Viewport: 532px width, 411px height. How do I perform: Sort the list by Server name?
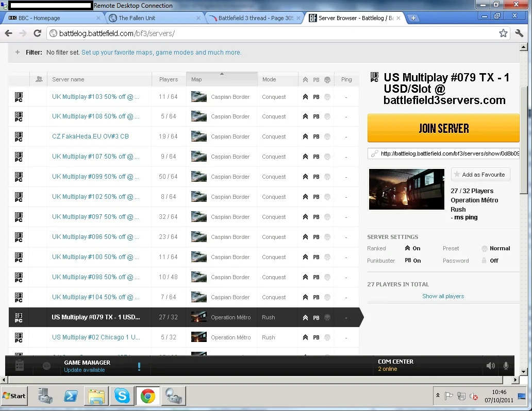[x=68, y=79]
